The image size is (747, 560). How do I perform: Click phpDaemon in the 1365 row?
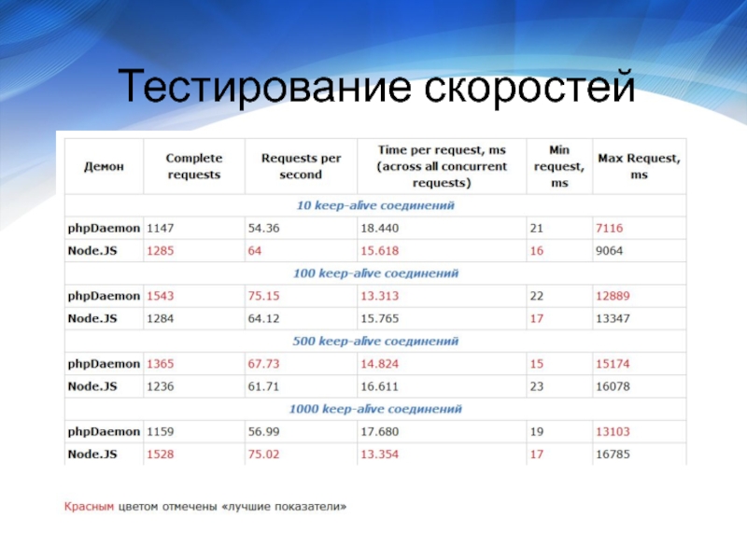[x=104, y=364]
